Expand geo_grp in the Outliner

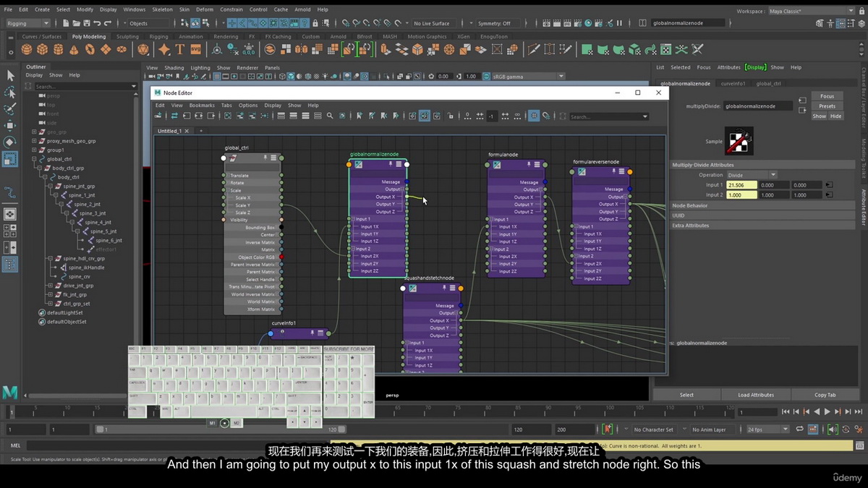point(34,132)
